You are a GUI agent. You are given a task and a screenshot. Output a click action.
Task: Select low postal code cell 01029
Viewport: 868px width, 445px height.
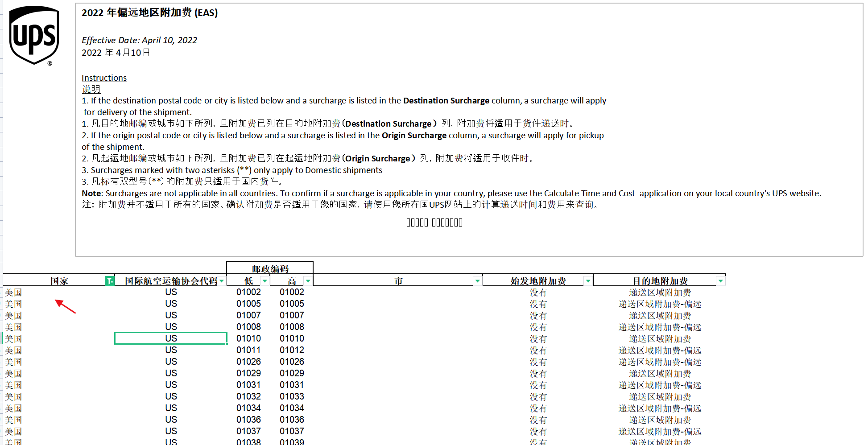click(x=248, y=373)
